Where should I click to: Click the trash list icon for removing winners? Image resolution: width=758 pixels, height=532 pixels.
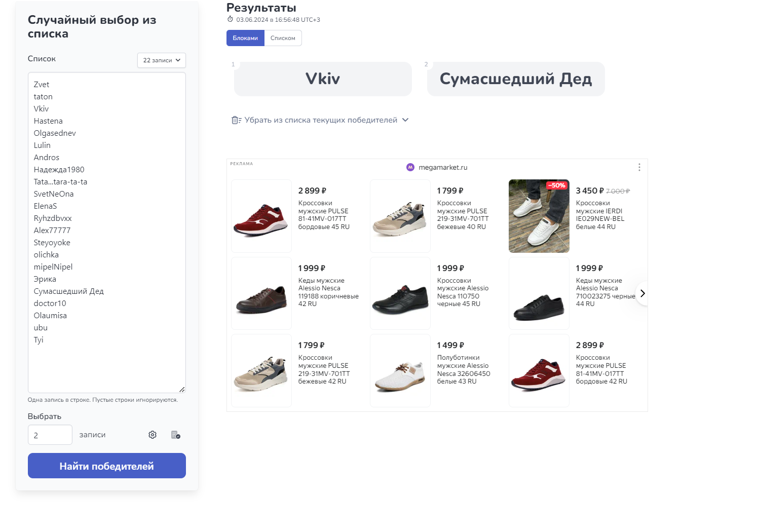[x=236, y=120]
